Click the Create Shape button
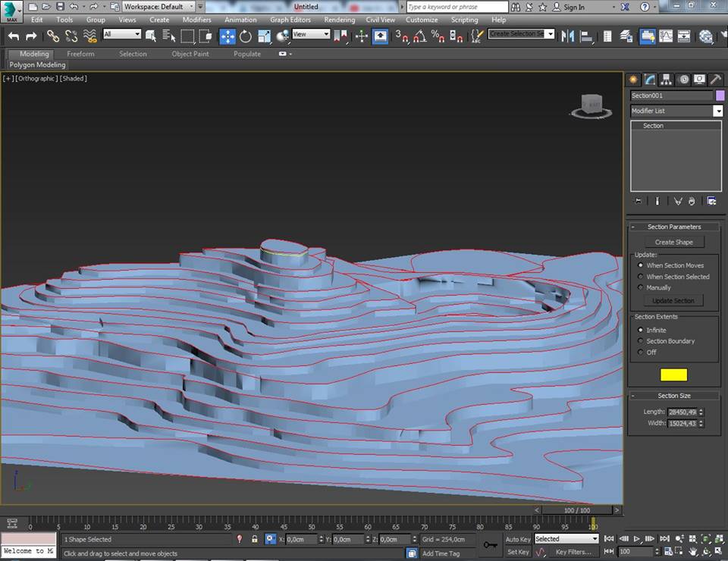 point(673,243)
